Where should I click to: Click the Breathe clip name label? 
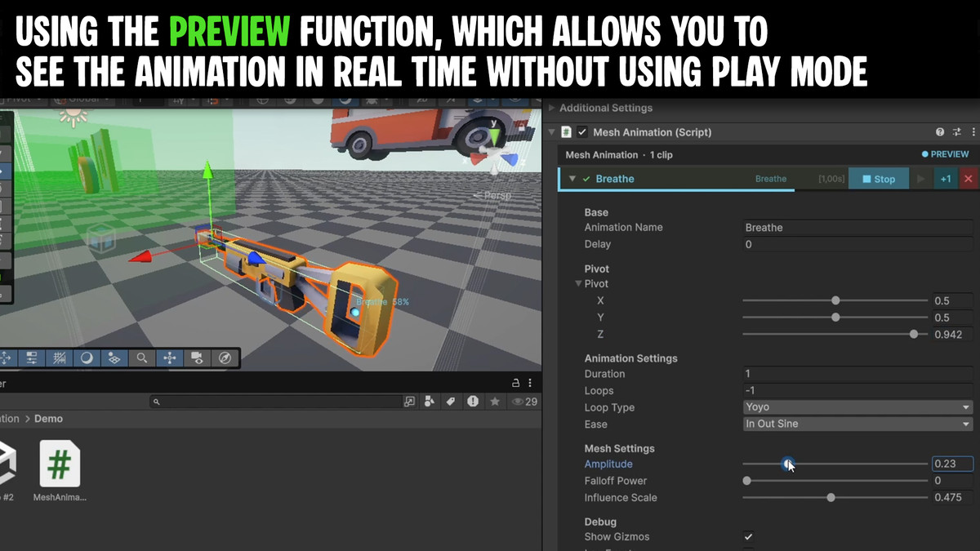click(x=615, y=179)
